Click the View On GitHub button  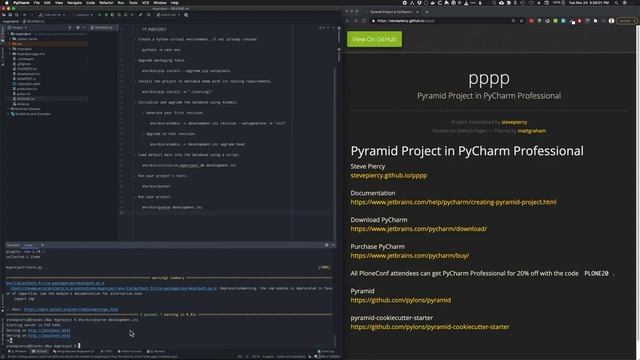(374, 39)
